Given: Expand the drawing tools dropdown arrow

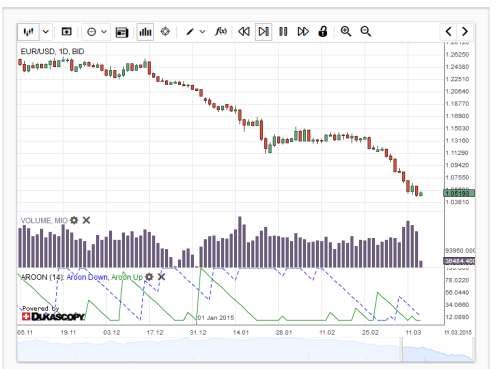Looking at the screenshot, I should 202,32.
